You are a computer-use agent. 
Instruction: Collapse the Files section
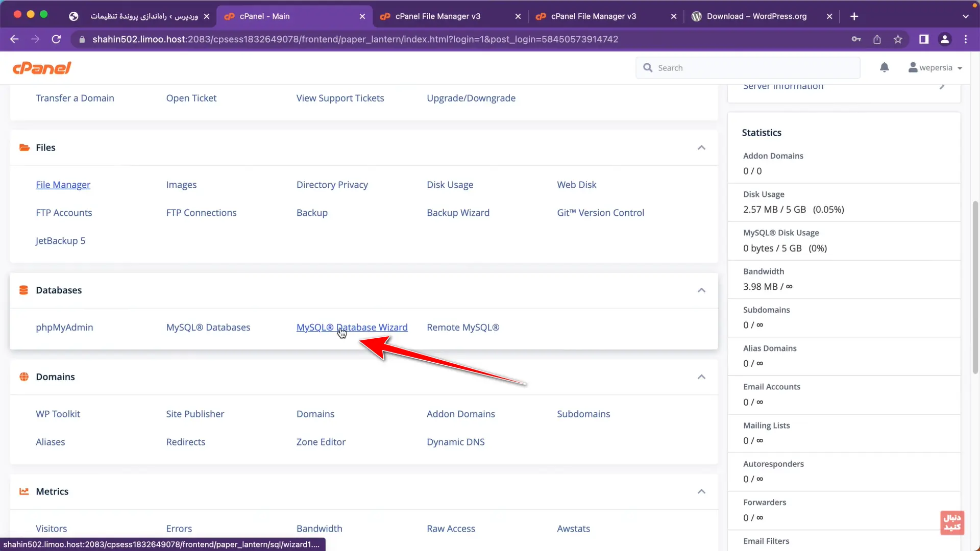pos(701,147)
